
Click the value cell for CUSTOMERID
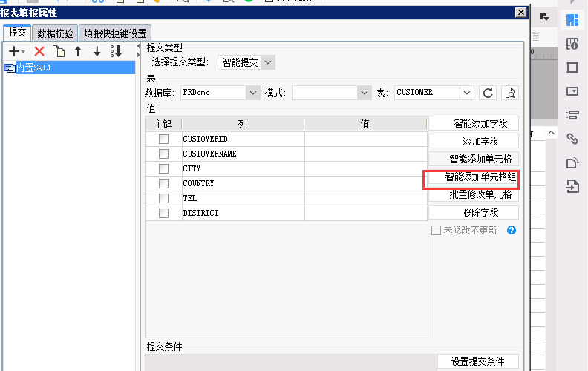[366, 139]
